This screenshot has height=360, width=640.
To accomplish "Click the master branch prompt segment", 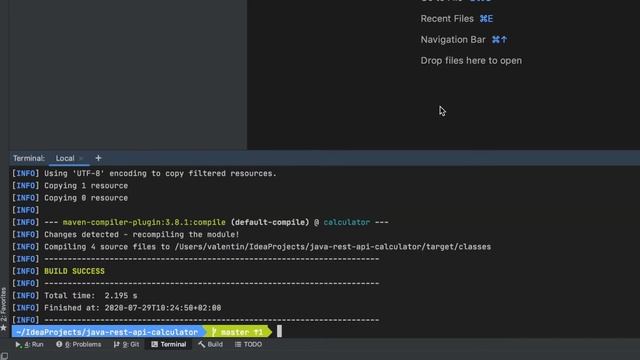I will click(237, 332).
